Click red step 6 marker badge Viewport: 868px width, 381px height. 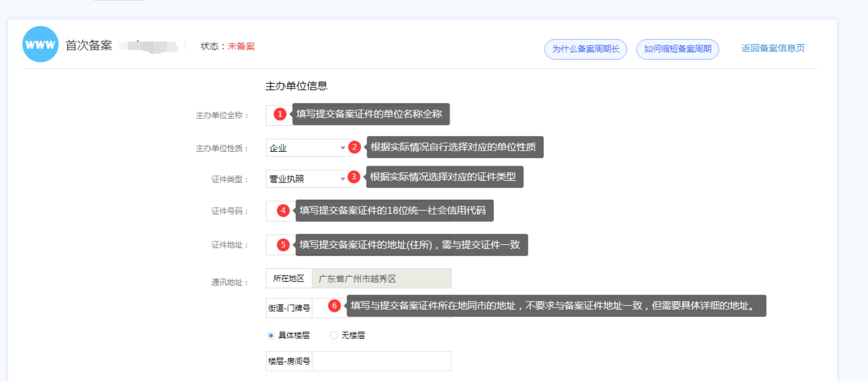tap(334, 306)
